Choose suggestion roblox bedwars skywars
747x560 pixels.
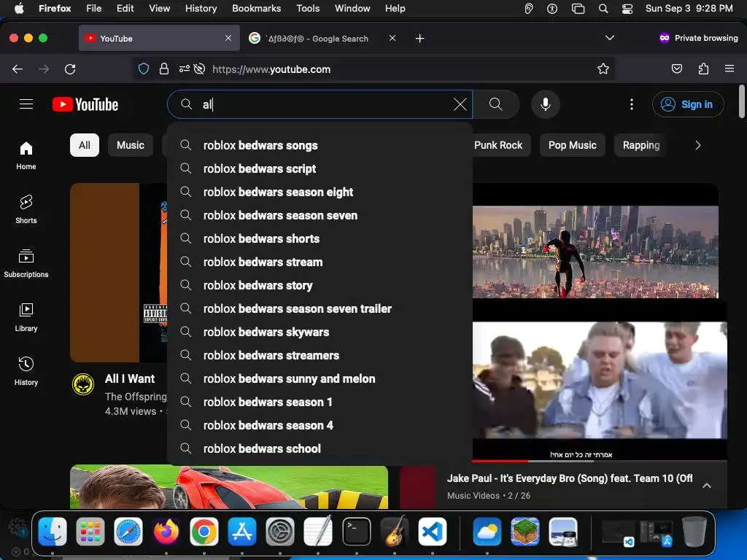pyautogui.click(x=320, y=332)
